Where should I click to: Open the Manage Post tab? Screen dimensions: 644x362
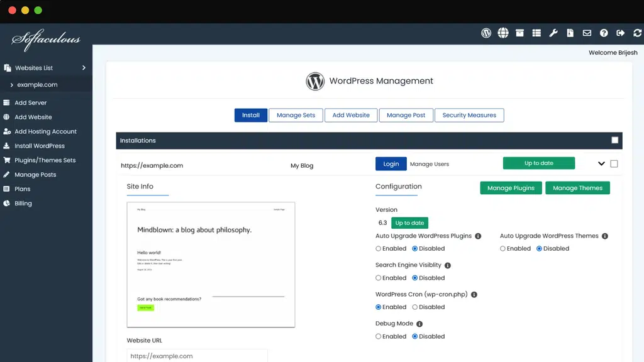406,116
